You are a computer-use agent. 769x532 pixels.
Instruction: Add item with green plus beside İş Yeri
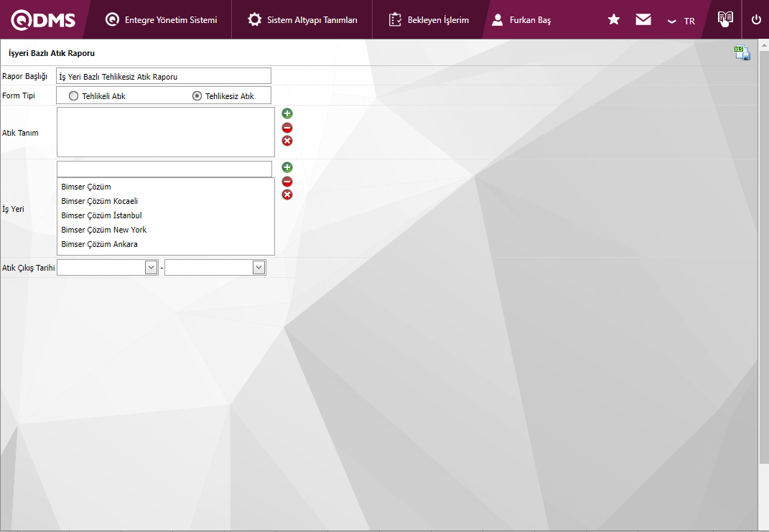coord(287,167)
